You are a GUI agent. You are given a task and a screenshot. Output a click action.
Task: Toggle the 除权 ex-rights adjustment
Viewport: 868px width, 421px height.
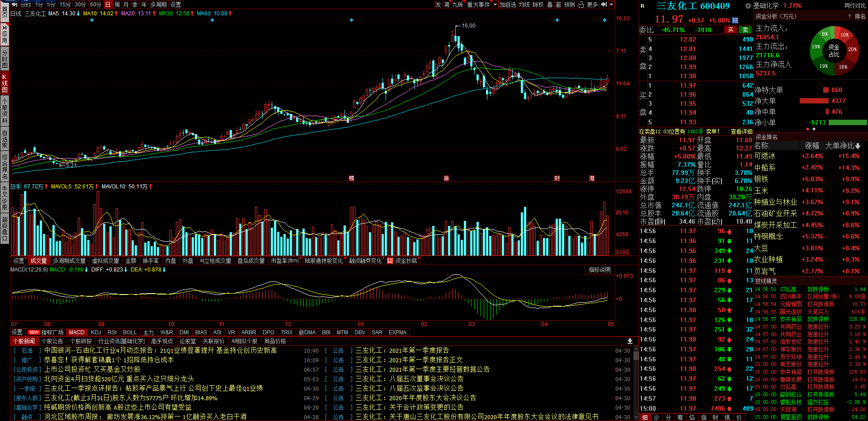538,5
